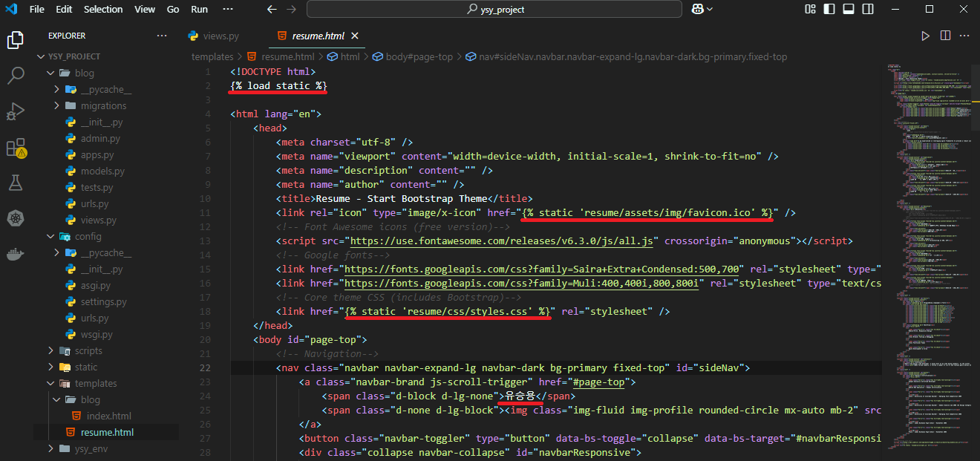Open Explorer views and more actions ellipsis
This screenshot has height=461, width=980.
pos(162,36)
